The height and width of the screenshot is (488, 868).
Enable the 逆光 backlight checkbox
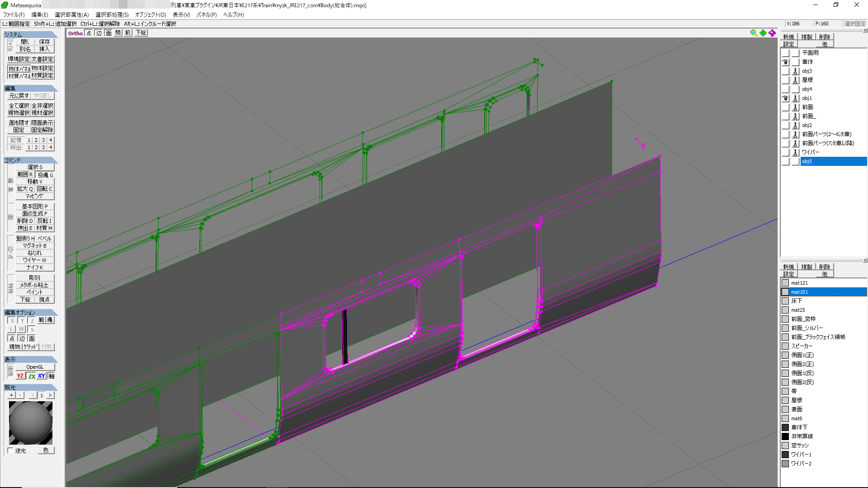(x=10, y=450)
